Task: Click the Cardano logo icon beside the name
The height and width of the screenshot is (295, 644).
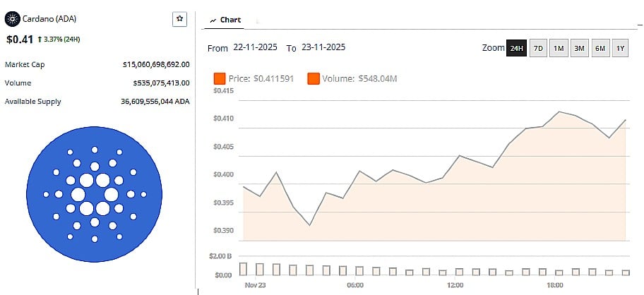Action: [12, 19]
